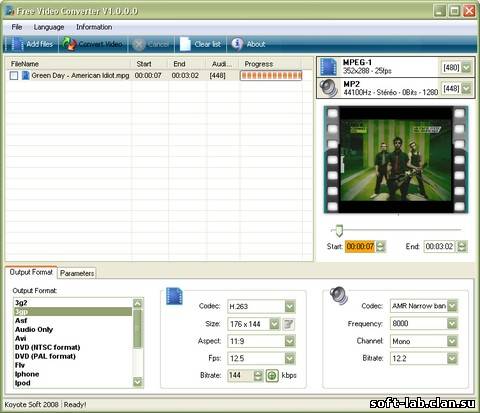Open the File menu

[x=17, y=27]
